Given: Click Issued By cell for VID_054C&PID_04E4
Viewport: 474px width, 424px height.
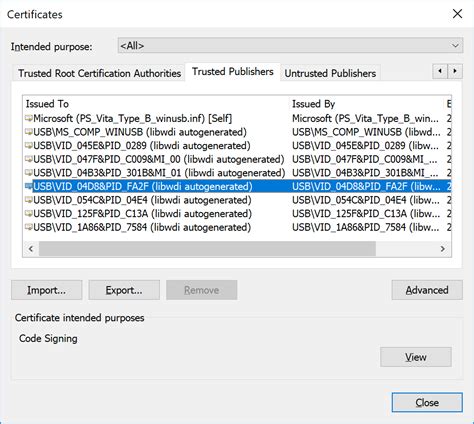Looking at the screenshot, I should point(366,200).
